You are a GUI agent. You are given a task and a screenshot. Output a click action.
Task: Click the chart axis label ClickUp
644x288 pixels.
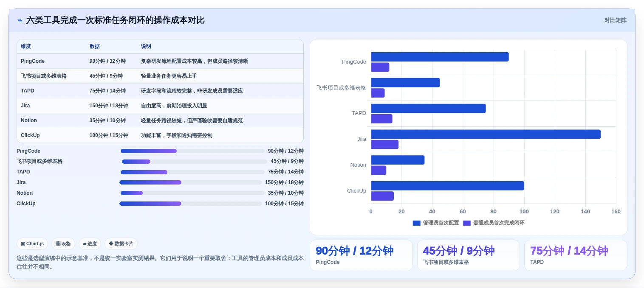click(x=356, y=191)
